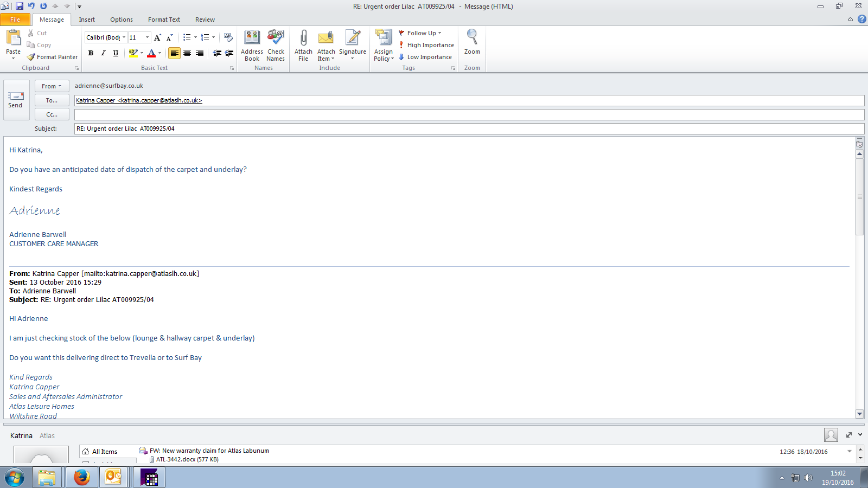
Task: Expand the Signature dropdown
Action: [352, 58]
